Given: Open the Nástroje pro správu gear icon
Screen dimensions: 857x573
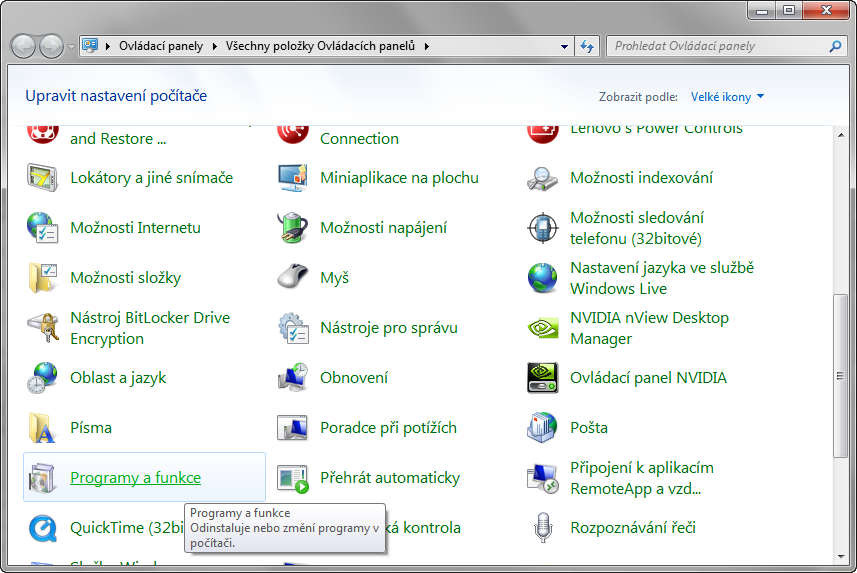Looking at the screenshot, I should (x=292, y=328).
